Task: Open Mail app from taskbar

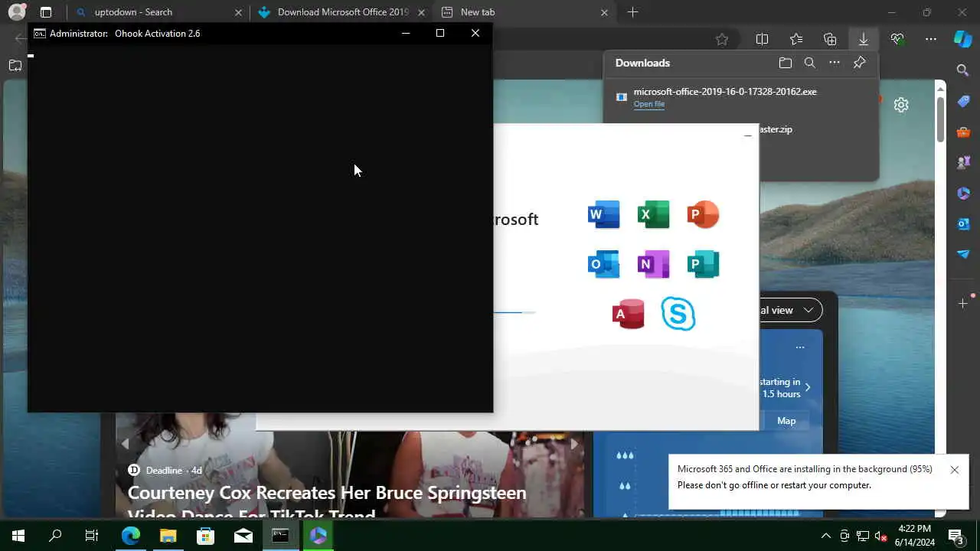Action: pos(243,536)
